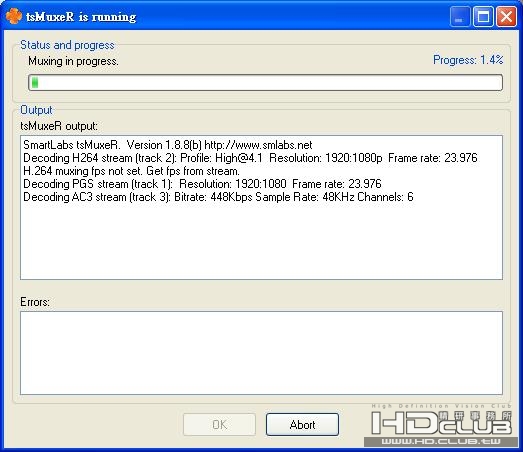
Task: Minimize the tsMuxeR window
Action: click(x=460, y=16)
